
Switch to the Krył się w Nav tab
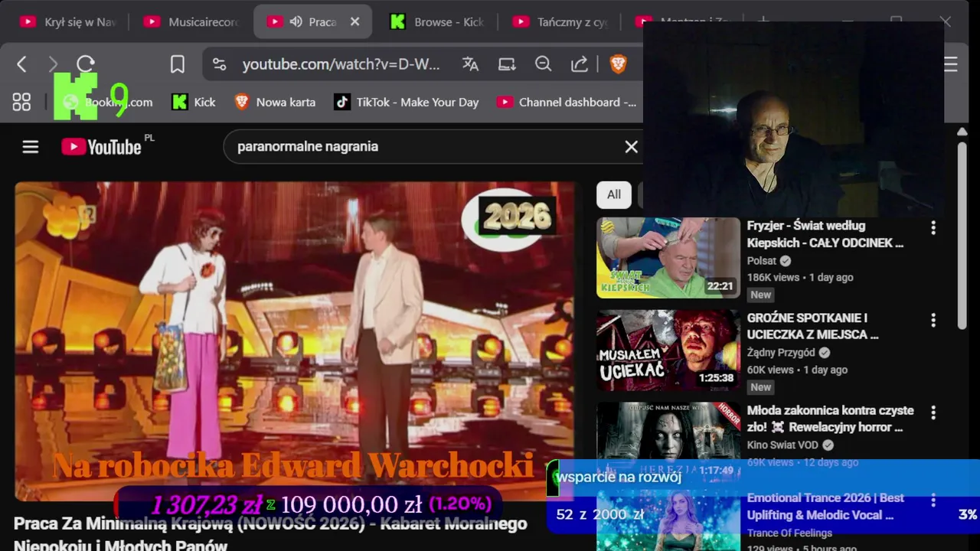click(x=67, y=21)
